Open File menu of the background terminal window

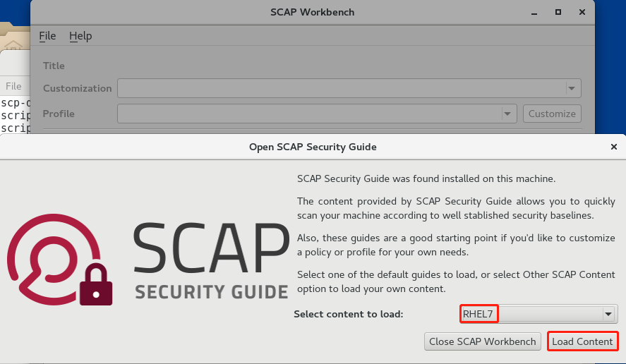click(13, 86)
